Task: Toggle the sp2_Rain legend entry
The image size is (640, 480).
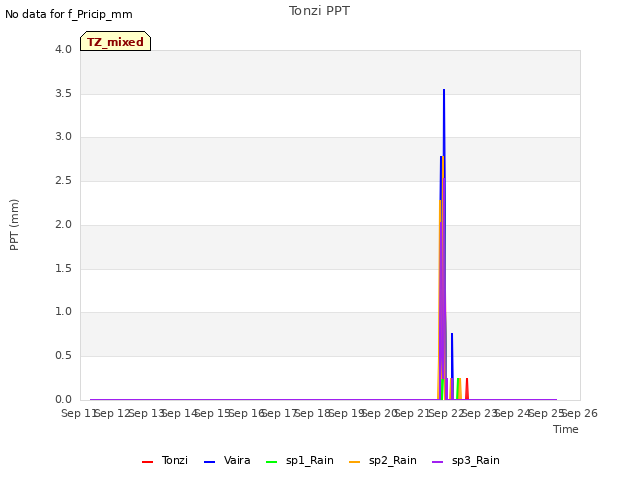Action: coord(383,460)
